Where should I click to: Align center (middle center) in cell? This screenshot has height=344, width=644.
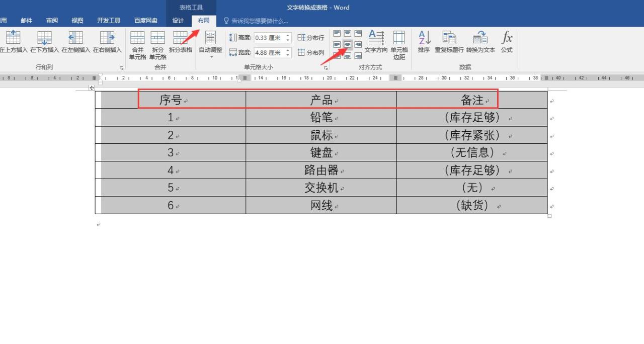tap(347, 45)
